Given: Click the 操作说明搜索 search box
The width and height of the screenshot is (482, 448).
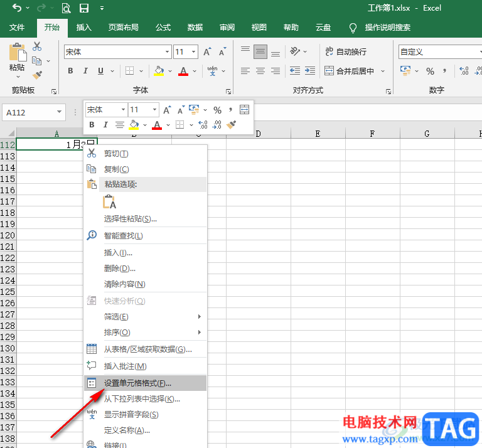Looking at the screenshot, I should click(x=388, y=28).
